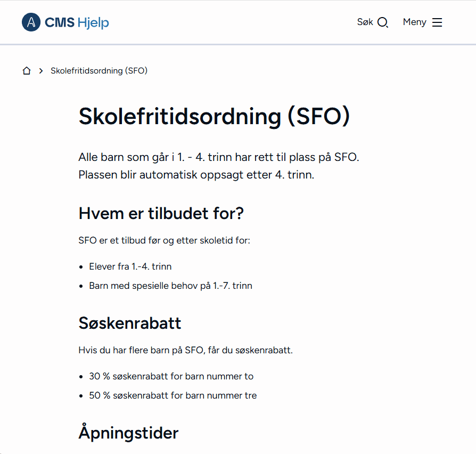Click the "Åpningstider" section heading
Image resolution: width=476 pixels, height=454 pixels.
(x=128, y=433)
